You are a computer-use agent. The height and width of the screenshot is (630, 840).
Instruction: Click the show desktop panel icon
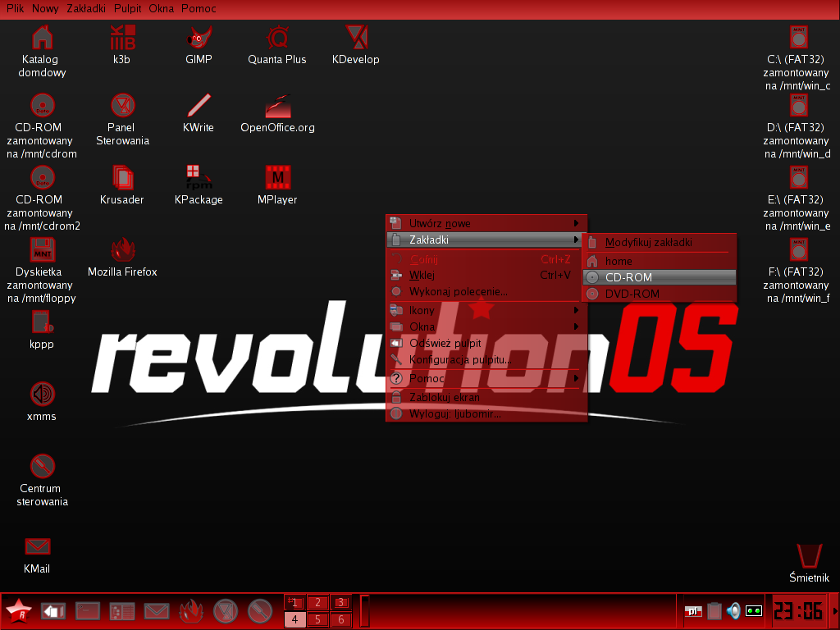tap(53, 611)
